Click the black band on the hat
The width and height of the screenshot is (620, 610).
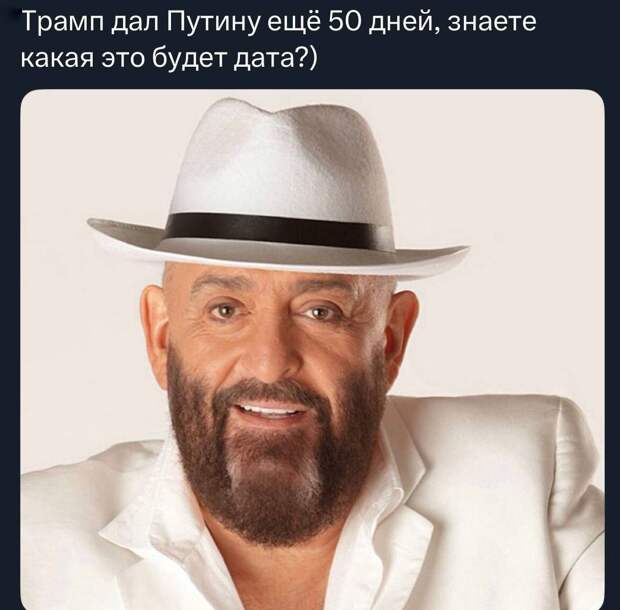pyautogui.click(x=273, y=230)
